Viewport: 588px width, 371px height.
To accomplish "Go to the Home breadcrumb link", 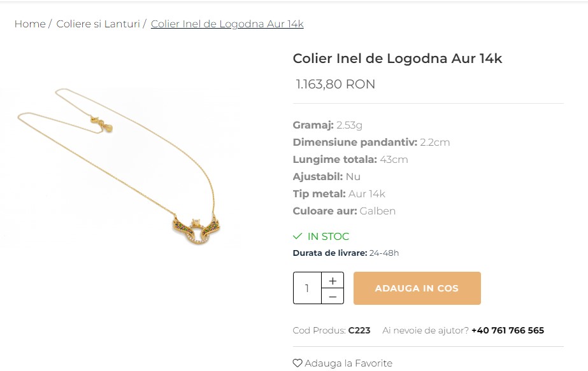I will click(x=30, y=24).
